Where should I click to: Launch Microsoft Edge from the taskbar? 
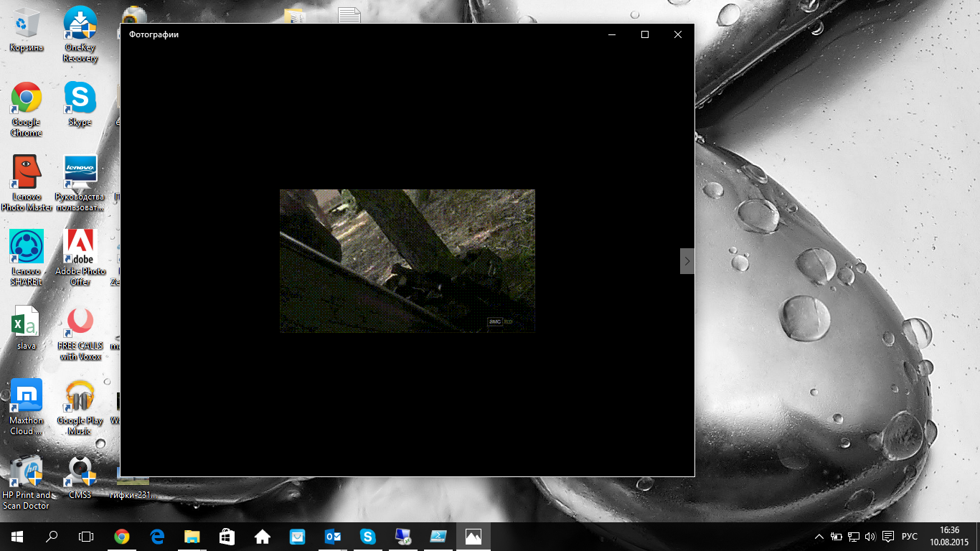point(157,537)
